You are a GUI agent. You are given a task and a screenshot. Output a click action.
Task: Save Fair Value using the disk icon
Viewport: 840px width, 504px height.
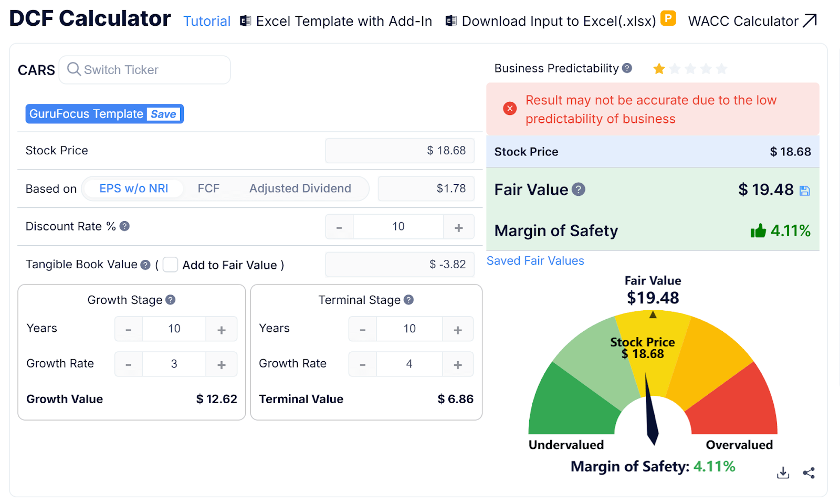(x=804, y=190)
